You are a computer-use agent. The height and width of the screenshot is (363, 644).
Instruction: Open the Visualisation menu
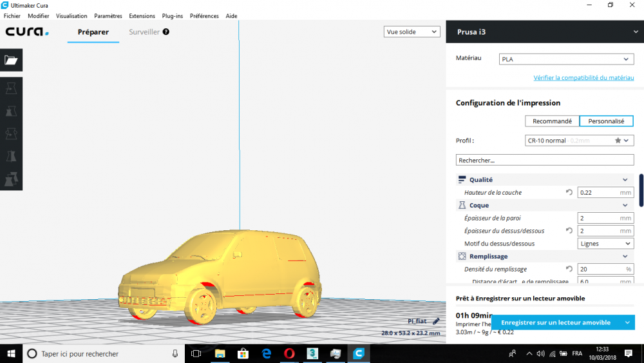71,15
